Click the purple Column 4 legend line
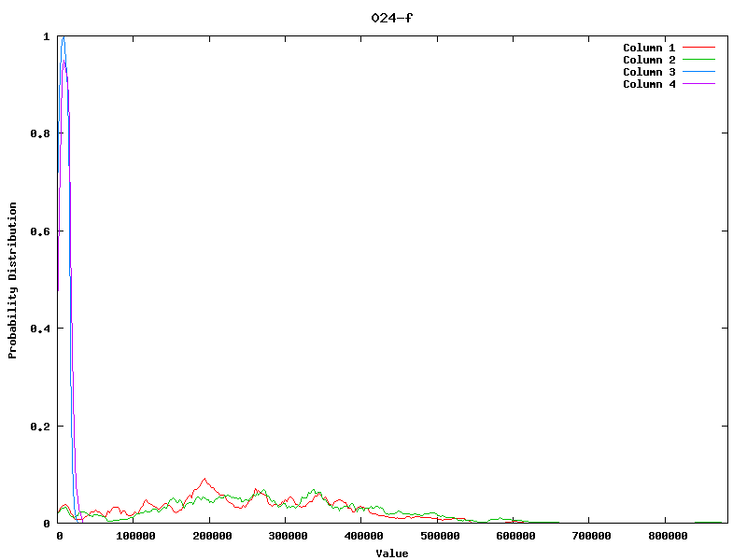747x560 pixels. click(698, 84)
